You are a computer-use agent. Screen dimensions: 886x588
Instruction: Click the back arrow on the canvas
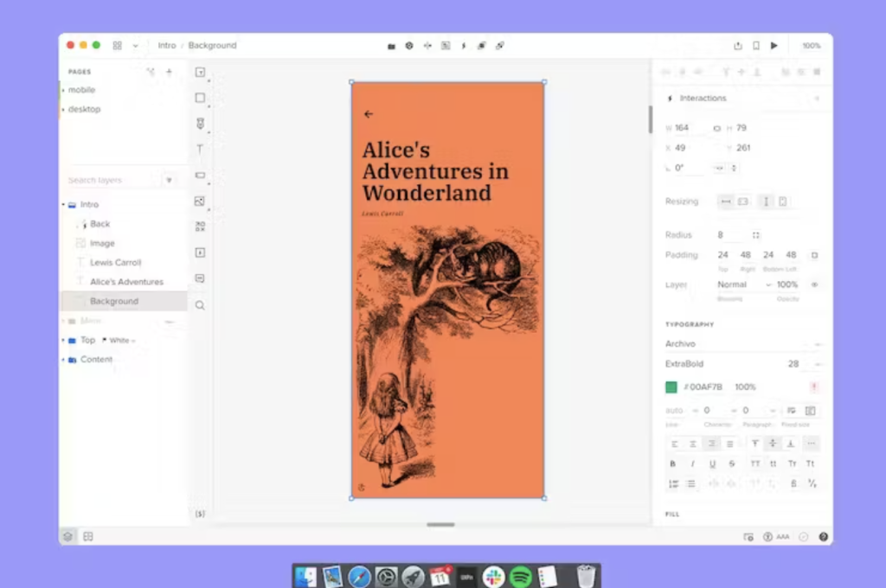[x=369, y=114]
